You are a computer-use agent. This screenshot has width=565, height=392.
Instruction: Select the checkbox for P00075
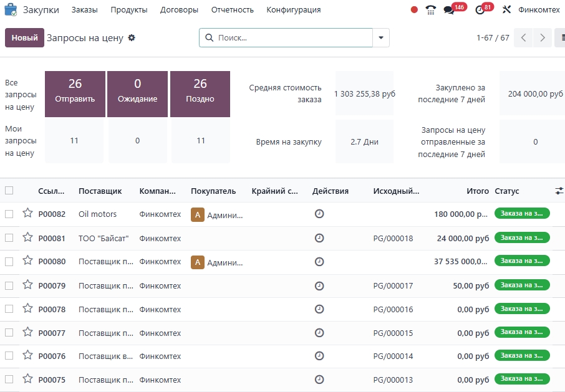point(9,380)
